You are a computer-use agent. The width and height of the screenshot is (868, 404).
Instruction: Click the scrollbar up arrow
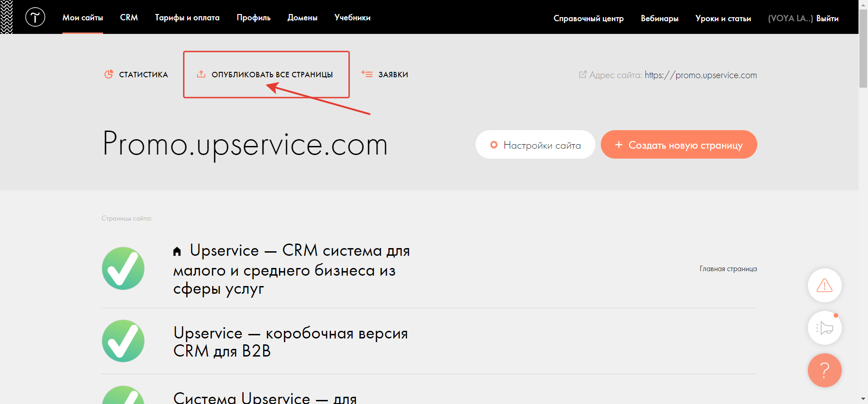click(863, 4)
